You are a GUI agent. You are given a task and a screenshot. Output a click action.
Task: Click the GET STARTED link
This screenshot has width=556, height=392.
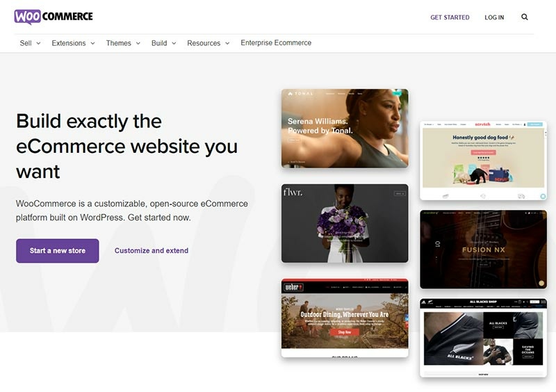tap(450, 17)
